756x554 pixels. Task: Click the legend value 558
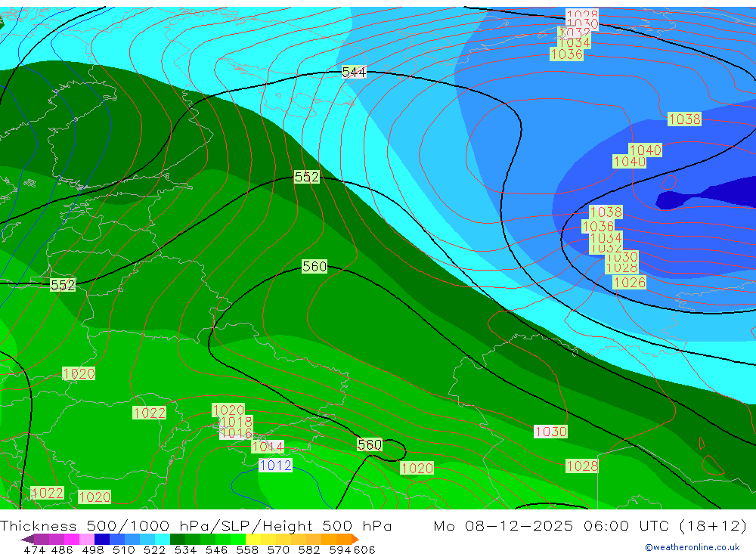247,549
